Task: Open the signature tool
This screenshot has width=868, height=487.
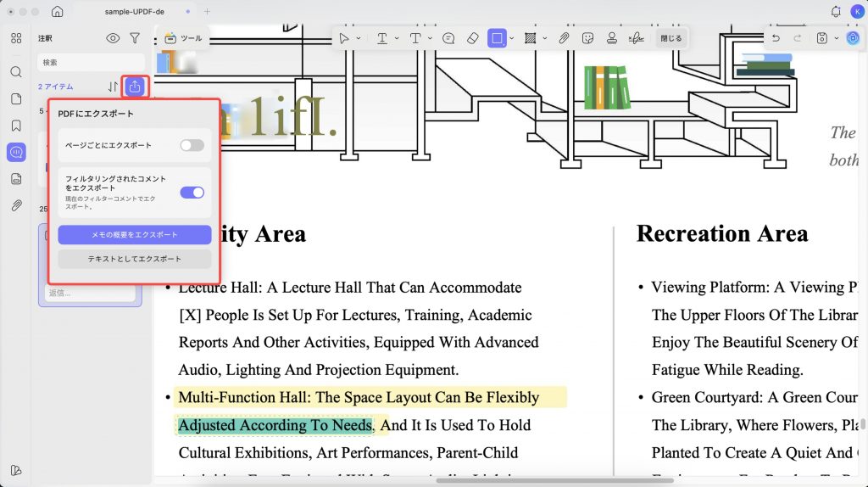Action: (x=636, y=38)
